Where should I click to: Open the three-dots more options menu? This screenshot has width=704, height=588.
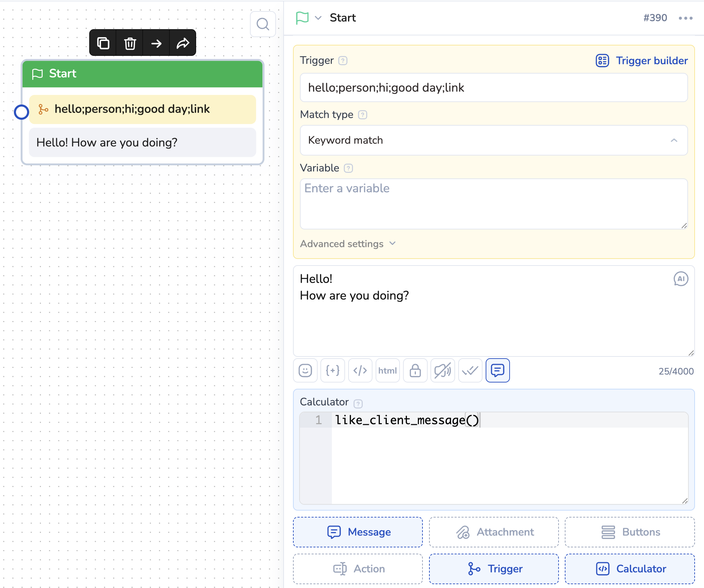(686, 18)
